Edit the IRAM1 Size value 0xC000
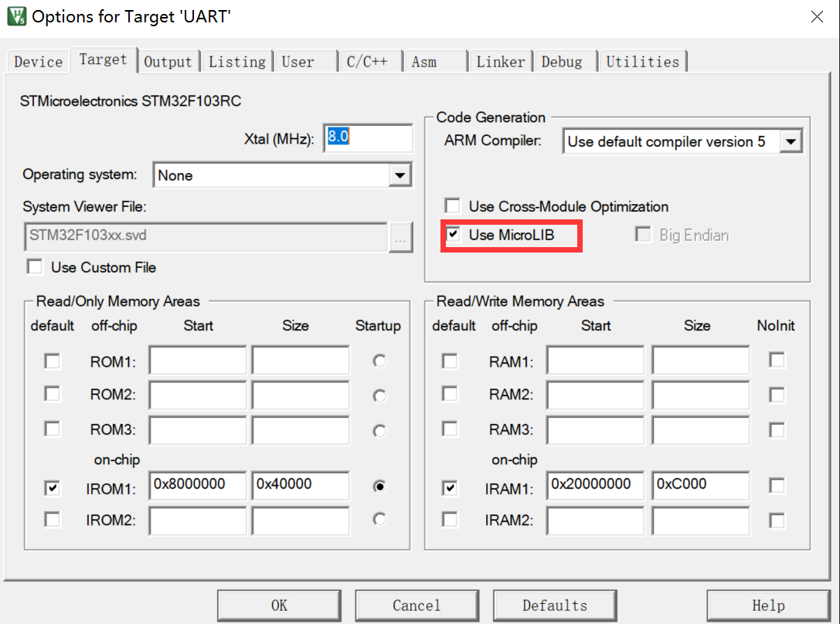The width and height of the screenshot is (840, 624). pos(701,485)
